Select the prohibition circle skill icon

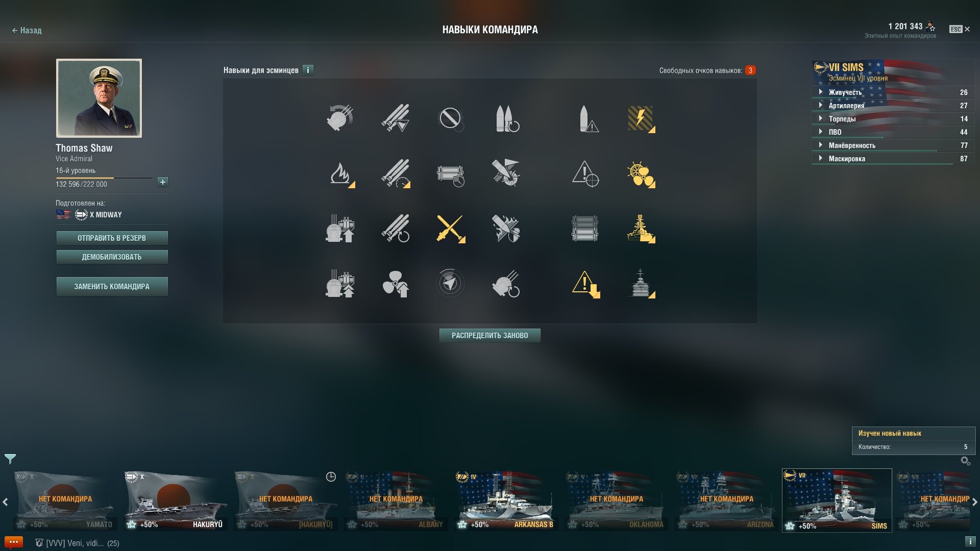pyautogui.click(x=450, y=118)
